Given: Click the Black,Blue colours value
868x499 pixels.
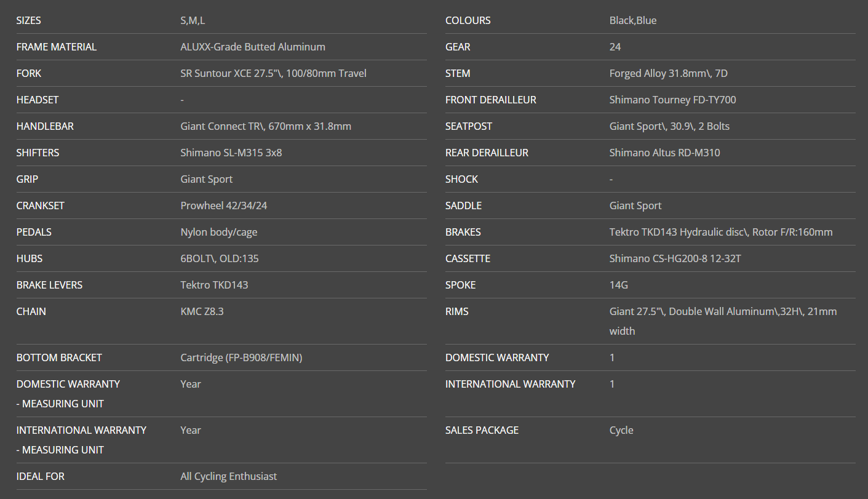Looking at the screenshot, I should pos(632,20).
